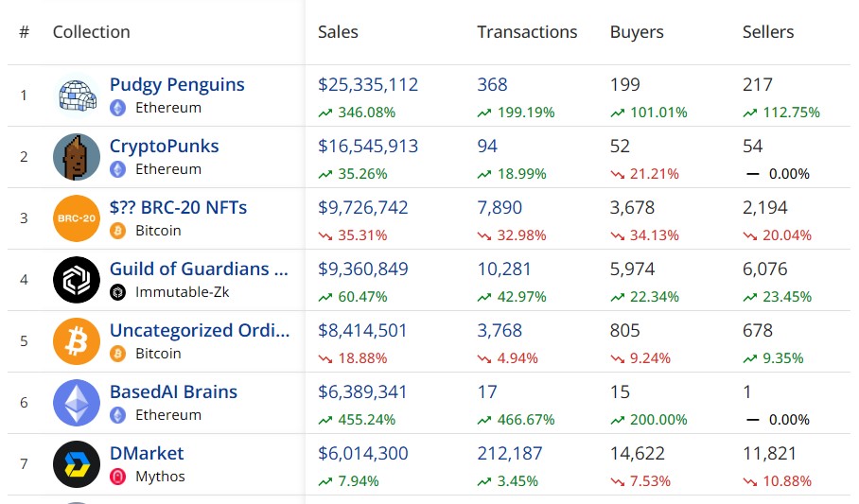Screen dimensions: 859x504
Task: Open the CryptoPunks collection link
Action: tap(164, 147)
